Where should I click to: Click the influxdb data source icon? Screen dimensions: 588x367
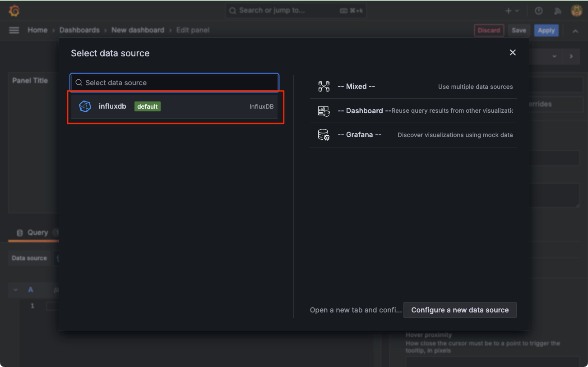(85, 106)
